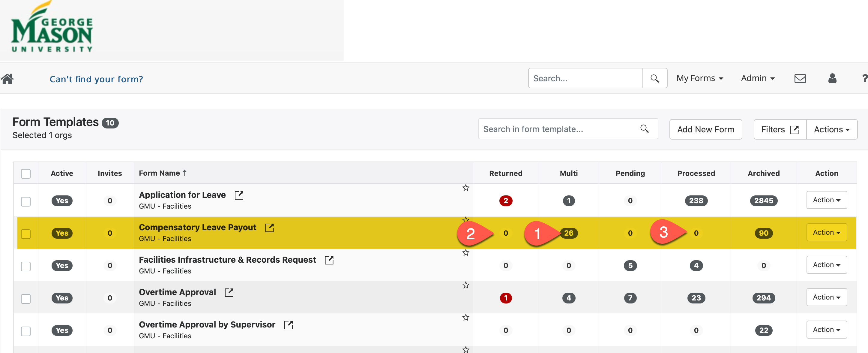Screen dimensions: 868x353
Task: Open the user profile icon
Action: [x=832, y=78]
